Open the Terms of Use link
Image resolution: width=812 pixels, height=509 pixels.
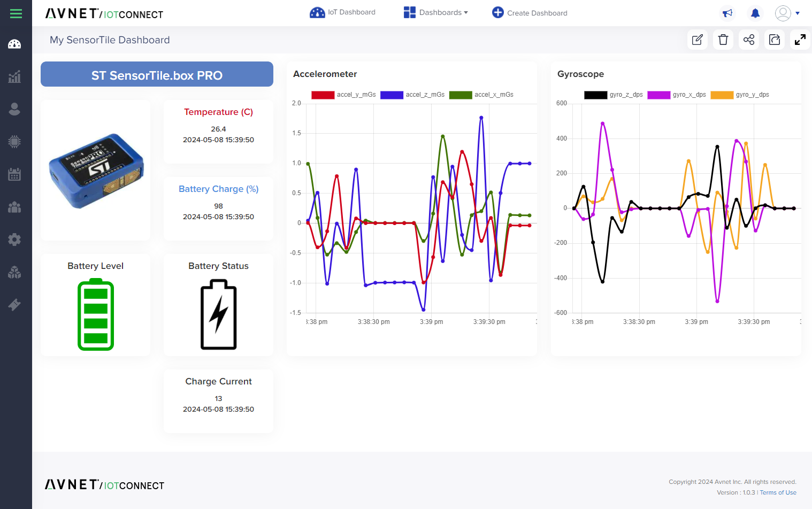click(x=778, y=492)
